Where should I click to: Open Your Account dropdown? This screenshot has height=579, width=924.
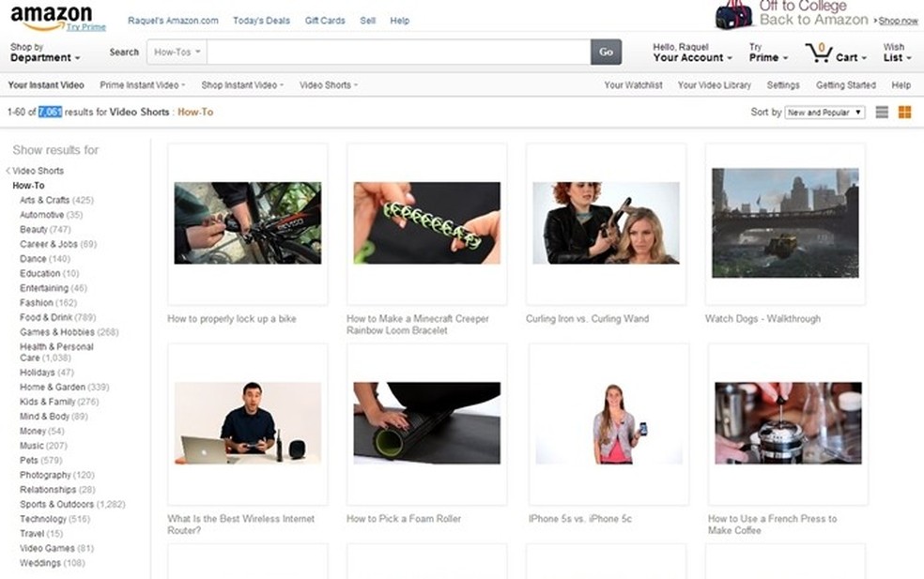(692, 53)
